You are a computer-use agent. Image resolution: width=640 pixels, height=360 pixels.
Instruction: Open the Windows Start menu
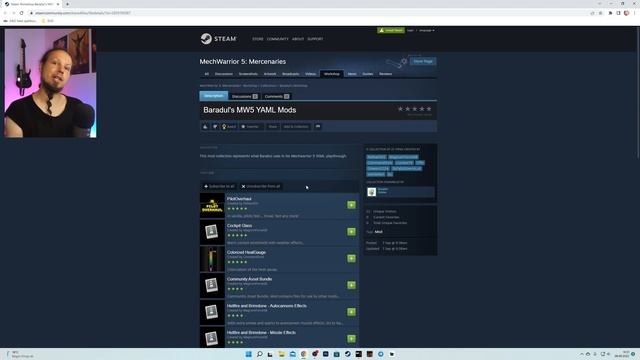click(248, 354)
